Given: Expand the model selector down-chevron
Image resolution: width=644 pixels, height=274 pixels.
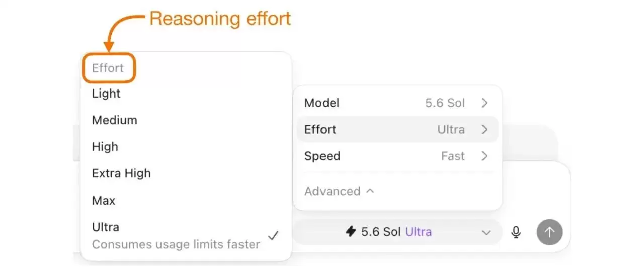Looking at the screenshot, I should coord(486,233).
